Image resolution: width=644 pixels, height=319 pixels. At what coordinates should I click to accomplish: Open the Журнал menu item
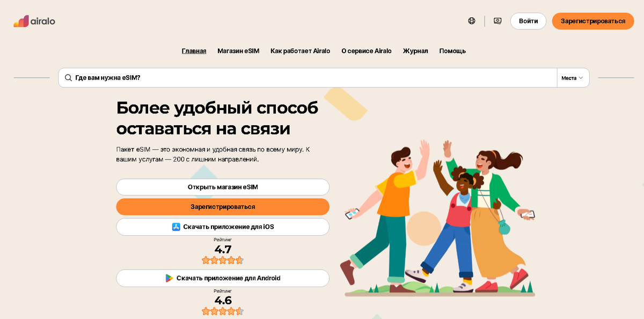coord(415,51)
